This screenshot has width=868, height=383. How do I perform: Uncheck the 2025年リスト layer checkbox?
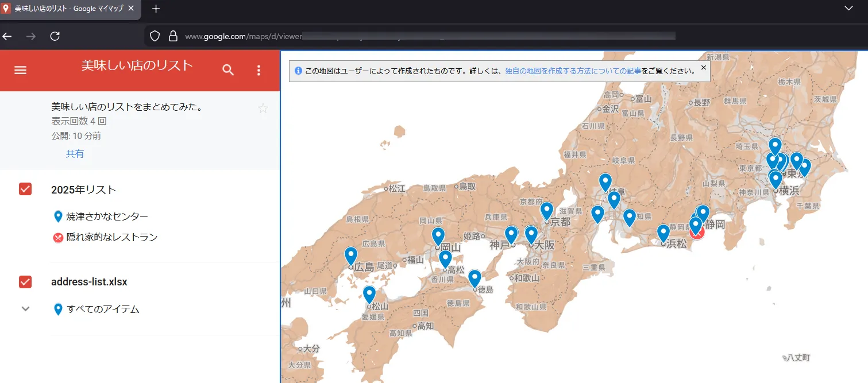[25, 189]
